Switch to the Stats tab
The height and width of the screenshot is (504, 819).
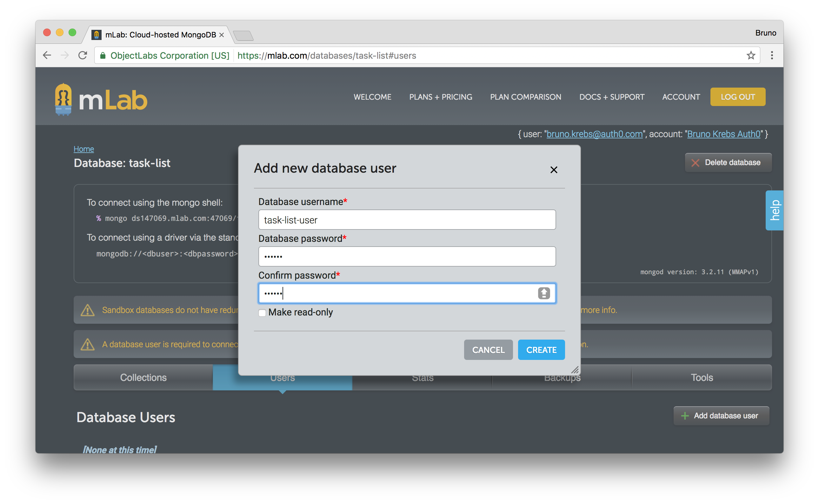click(x=423, y=377)
